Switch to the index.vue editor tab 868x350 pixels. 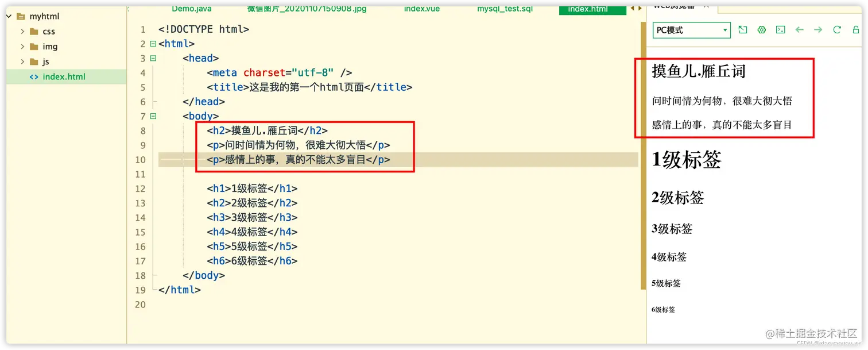pos(422,9)
